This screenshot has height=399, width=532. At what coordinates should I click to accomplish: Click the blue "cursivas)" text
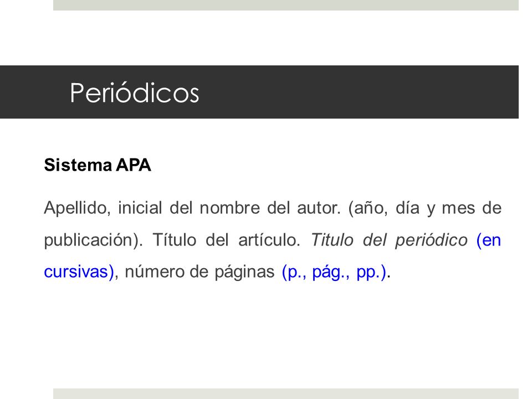(79, 272)
